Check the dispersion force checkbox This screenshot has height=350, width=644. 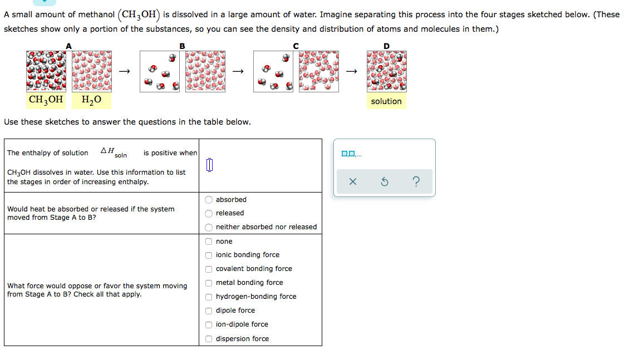tap(208, 338)
